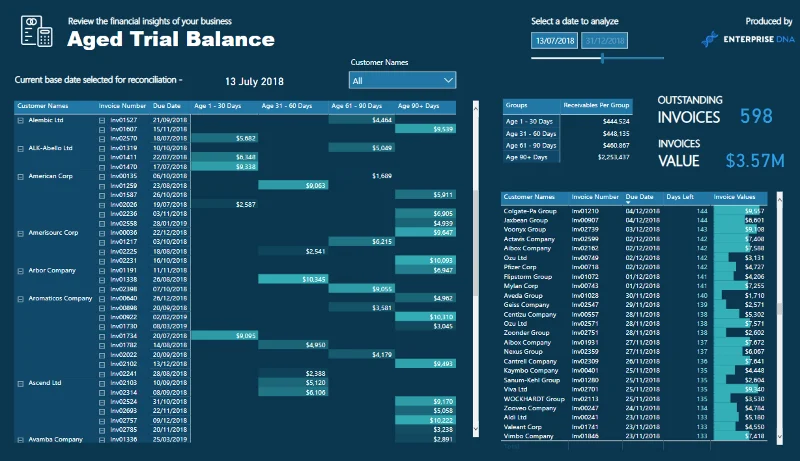
Task: Sort by Age 1 - 30 Days column header
Action: (217, 106)
